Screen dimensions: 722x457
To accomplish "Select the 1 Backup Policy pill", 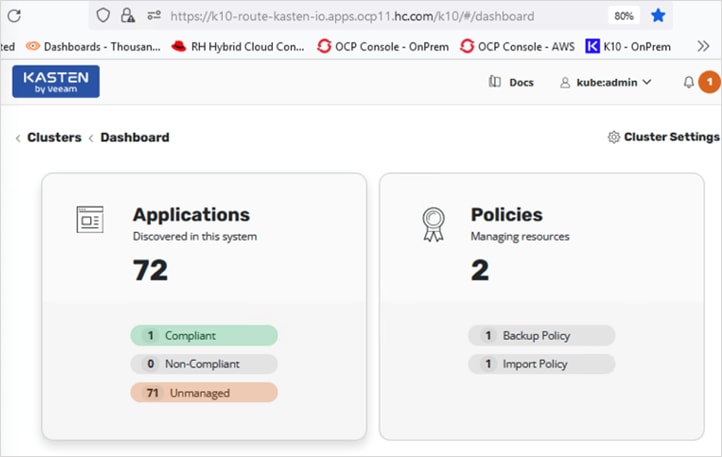I will 542,335.
